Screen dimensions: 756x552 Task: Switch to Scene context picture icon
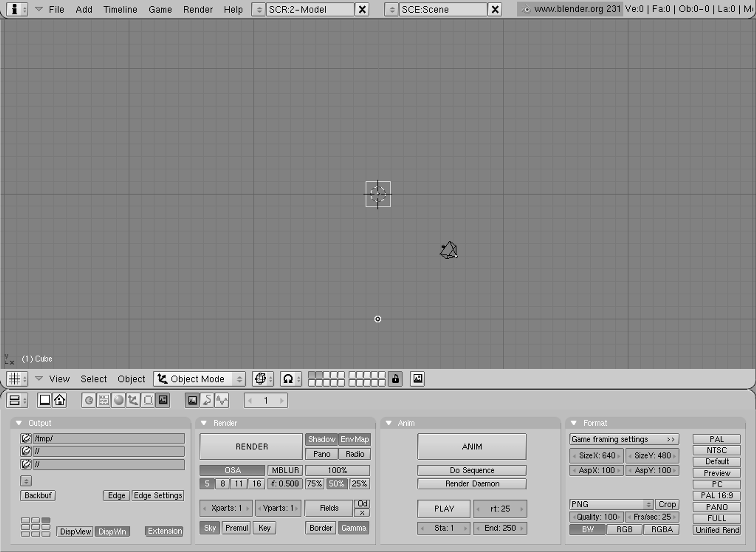[163, 400]
